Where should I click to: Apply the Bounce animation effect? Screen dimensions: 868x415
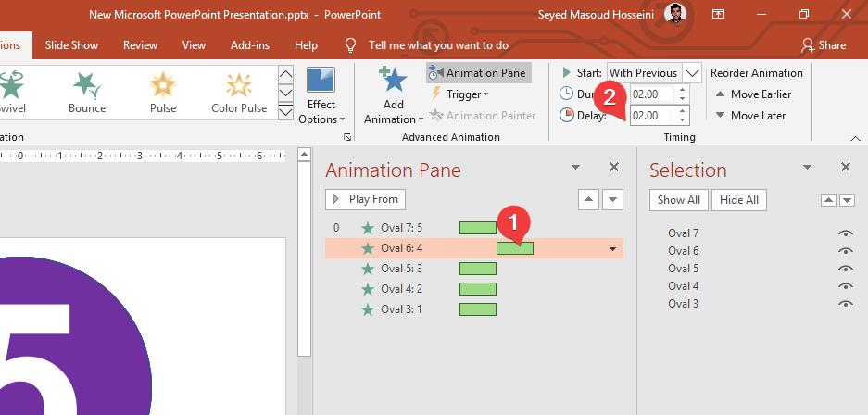click(87, 93)
